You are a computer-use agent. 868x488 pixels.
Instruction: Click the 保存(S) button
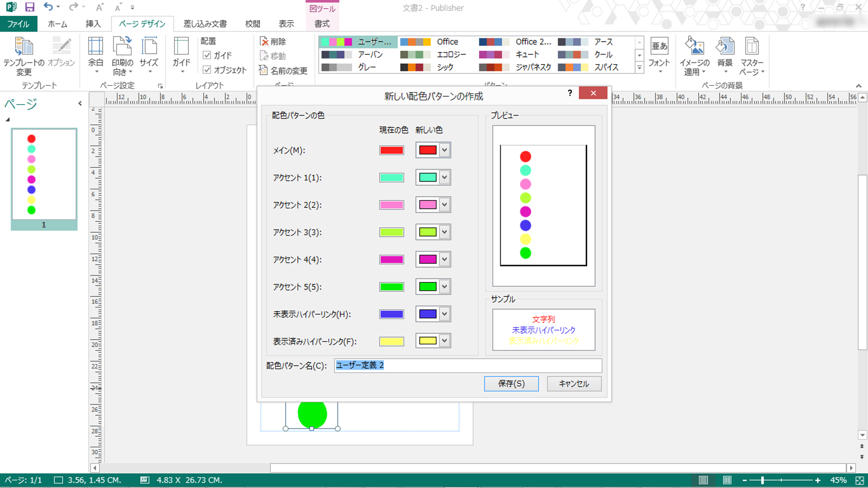511,383
